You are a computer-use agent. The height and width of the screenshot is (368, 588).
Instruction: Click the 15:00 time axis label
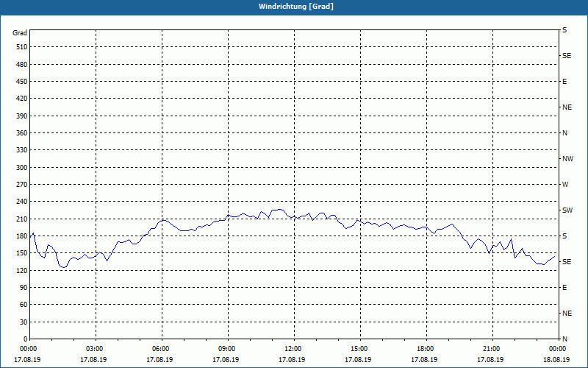pos(359,349)
